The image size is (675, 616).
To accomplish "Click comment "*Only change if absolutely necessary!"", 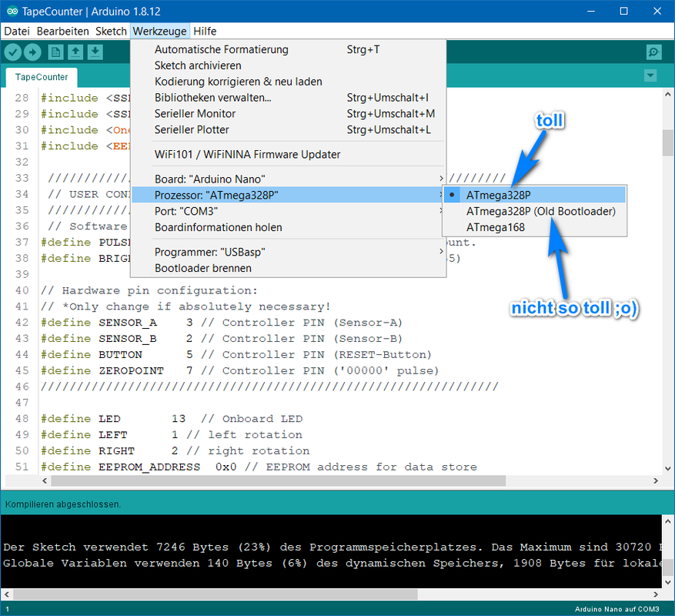I will (197, 306).
